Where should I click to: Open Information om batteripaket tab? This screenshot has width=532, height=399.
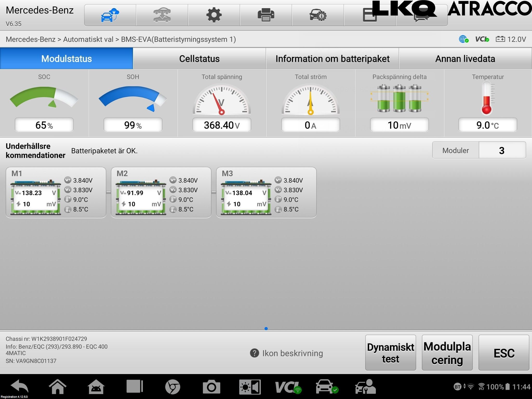click(332, 58)
